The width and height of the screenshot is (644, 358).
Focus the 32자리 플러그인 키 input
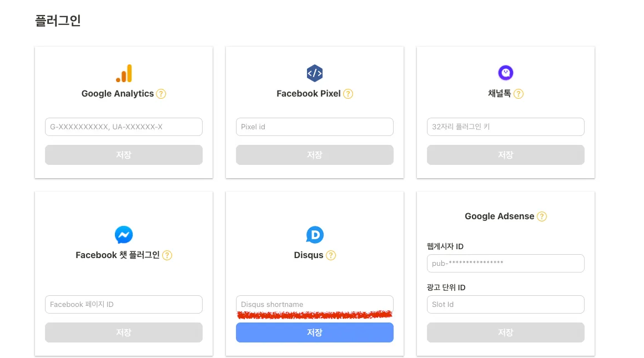point(506,127)
